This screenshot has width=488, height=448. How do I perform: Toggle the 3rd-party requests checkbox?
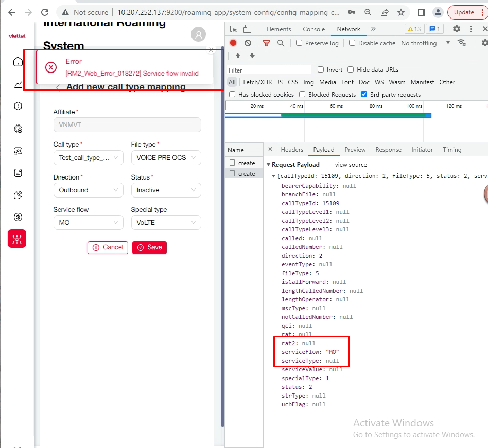[x=364, y=95]
